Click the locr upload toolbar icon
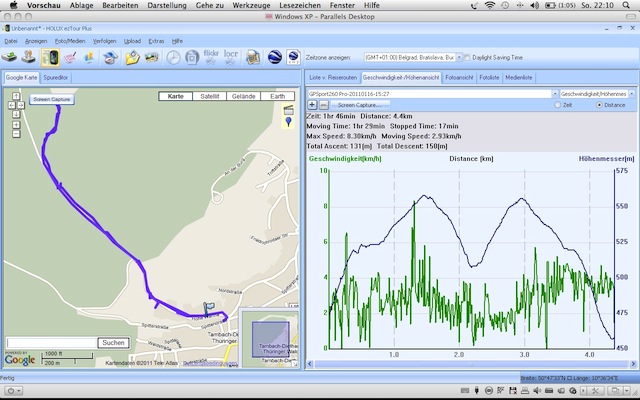 233,57
